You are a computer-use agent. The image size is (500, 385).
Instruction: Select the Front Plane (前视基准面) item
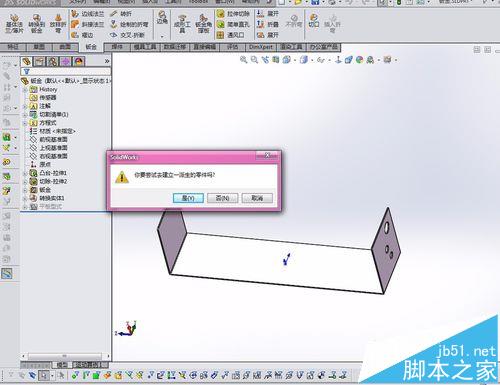click(49, 140)
